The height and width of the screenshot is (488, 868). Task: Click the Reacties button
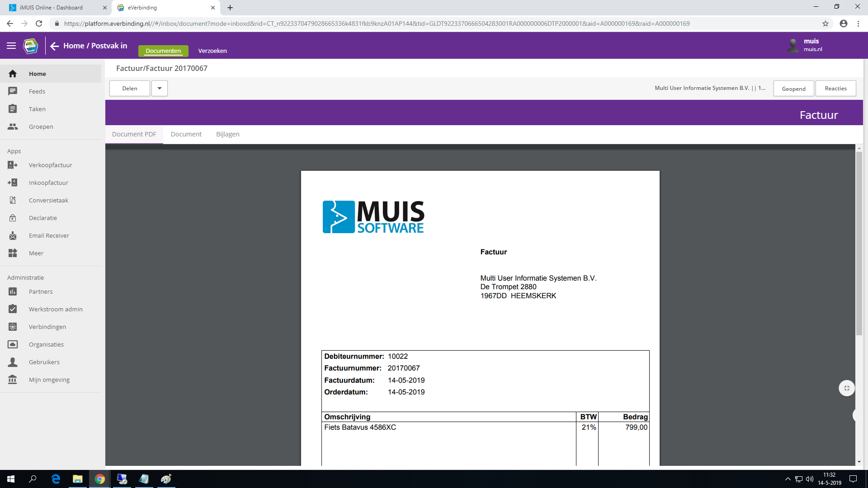(835, 89)
